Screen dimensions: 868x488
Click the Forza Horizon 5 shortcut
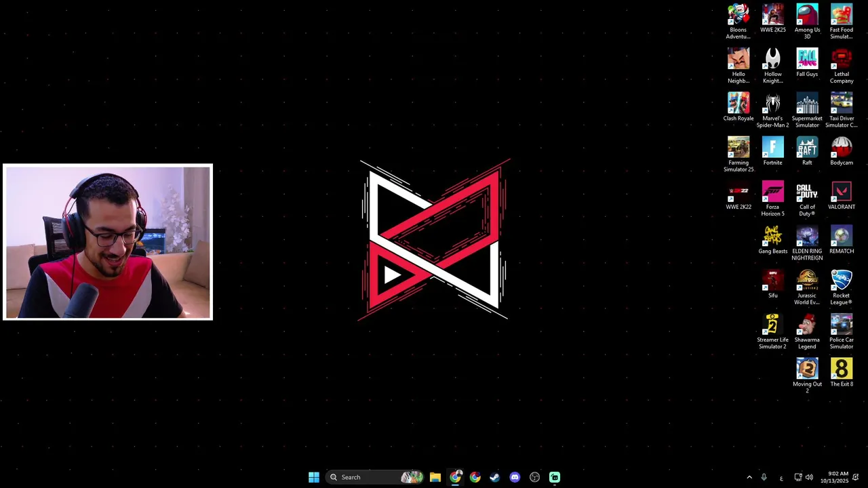point(773,199)
